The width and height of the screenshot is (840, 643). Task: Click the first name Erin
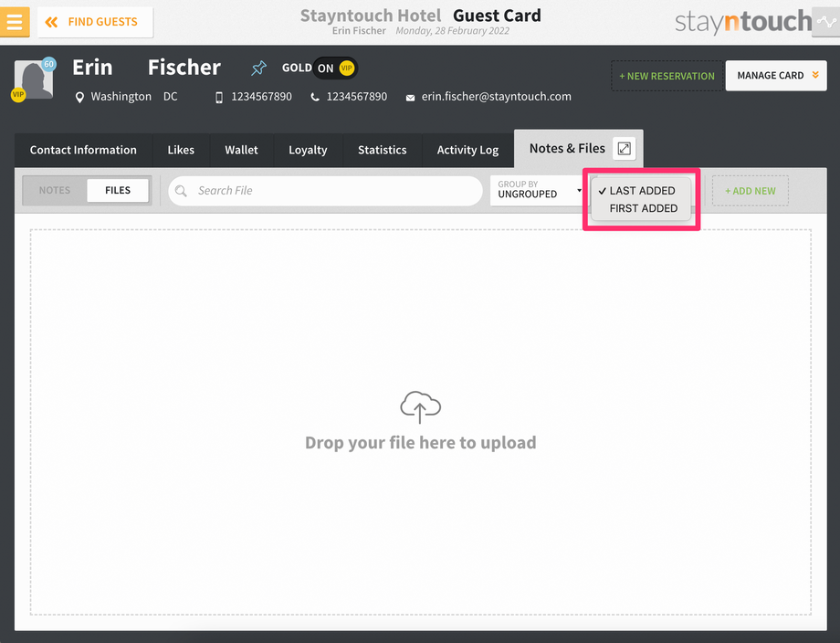coord(92,68)
